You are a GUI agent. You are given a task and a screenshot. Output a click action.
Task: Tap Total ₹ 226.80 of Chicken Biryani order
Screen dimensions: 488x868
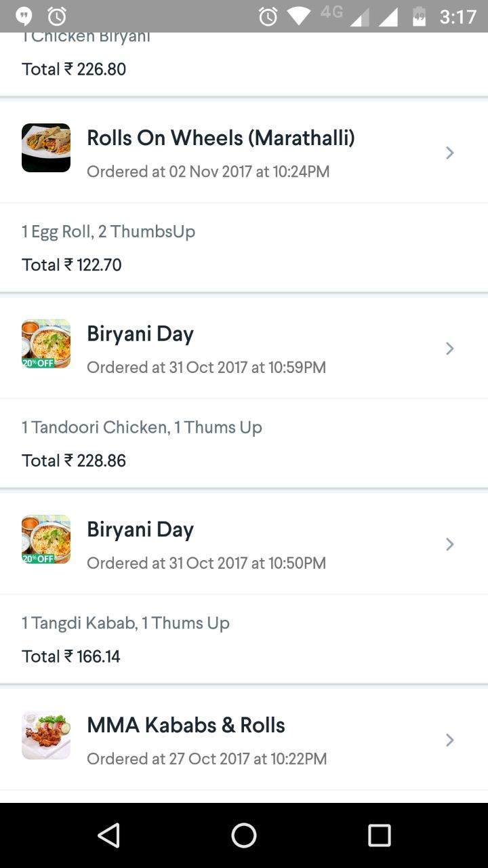click(74, 69)
